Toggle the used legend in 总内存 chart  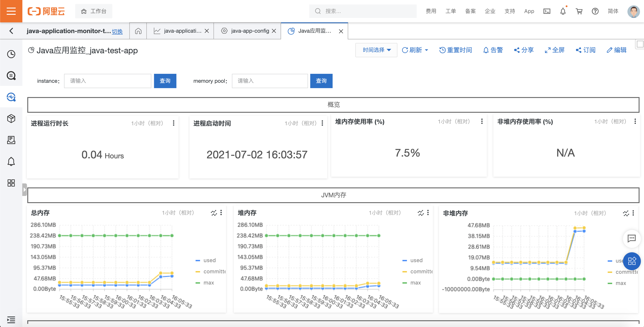pos(209,260)
